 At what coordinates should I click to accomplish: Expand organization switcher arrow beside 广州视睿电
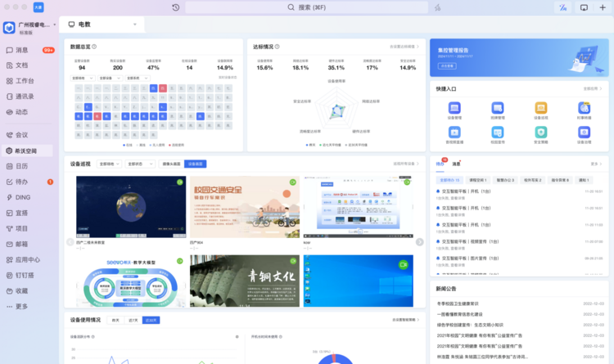pyautogui.click(x=54, y=25)
